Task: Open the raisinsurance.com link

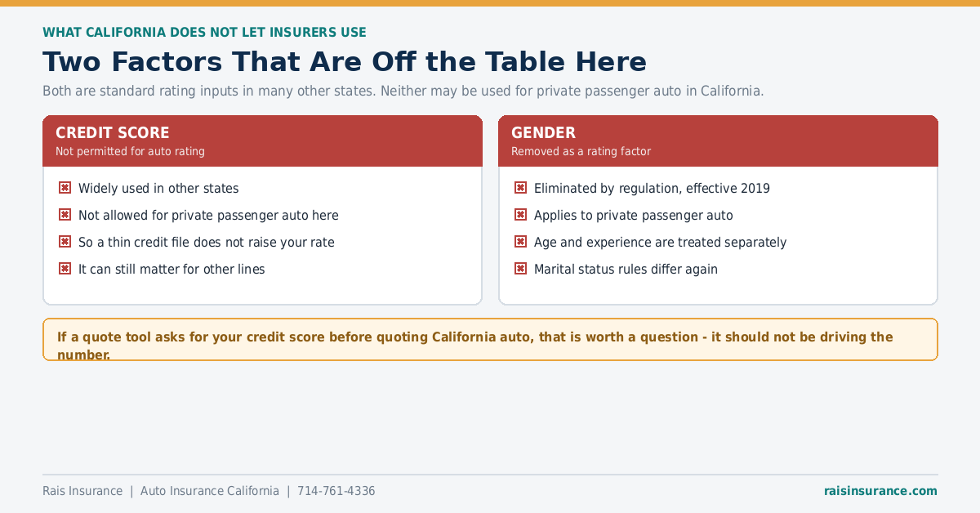Action: (x=880, y=491)
